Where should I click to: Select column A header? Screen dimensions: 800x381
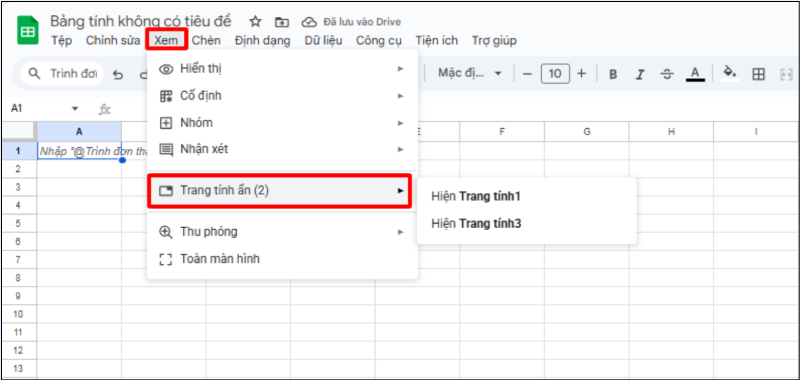[79, 132]
